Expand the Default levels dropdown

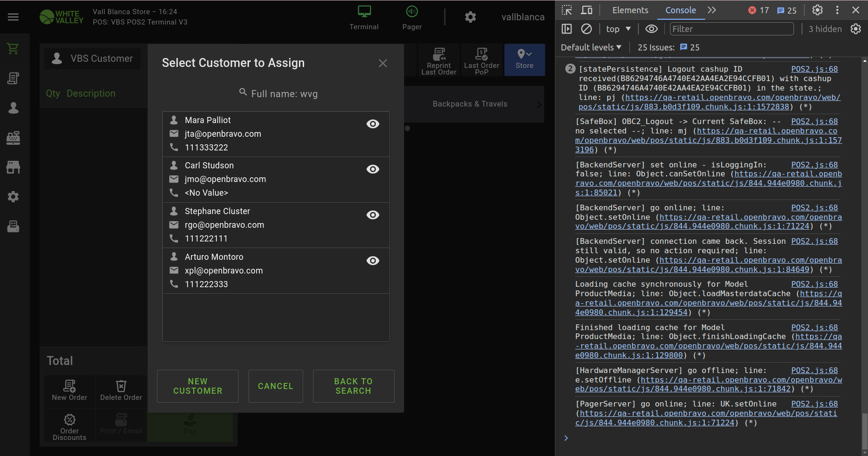[x=591, y=47]
